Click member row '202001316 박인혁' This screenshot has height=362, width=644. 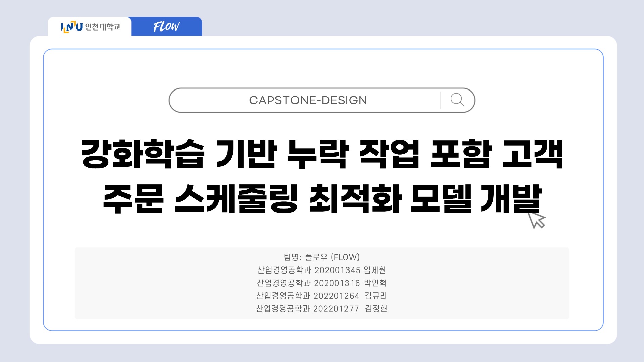322,283
